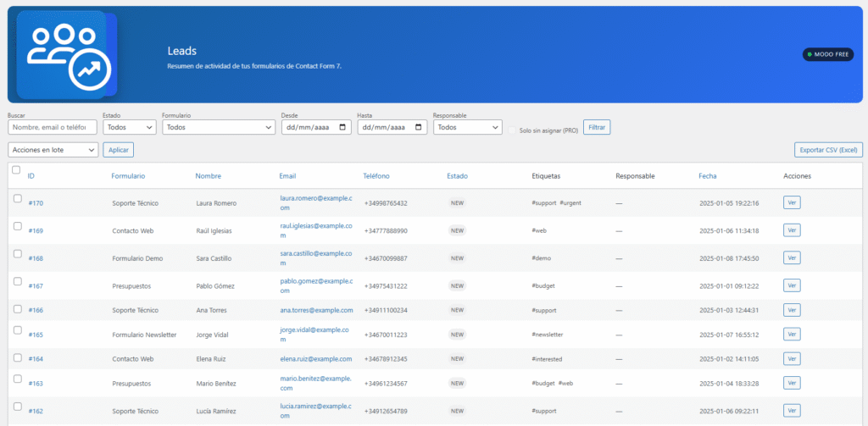Sort table by Nombre column header
868x426 pixels.
[x=208, y=176]
